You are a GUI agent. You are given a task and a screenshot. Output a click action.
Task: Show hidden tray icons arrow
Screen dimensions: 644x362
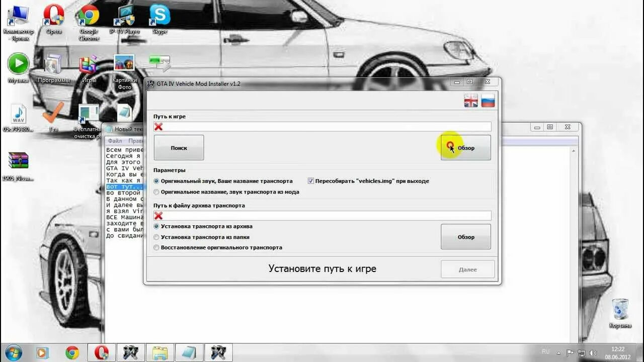(x=558, y=353)
